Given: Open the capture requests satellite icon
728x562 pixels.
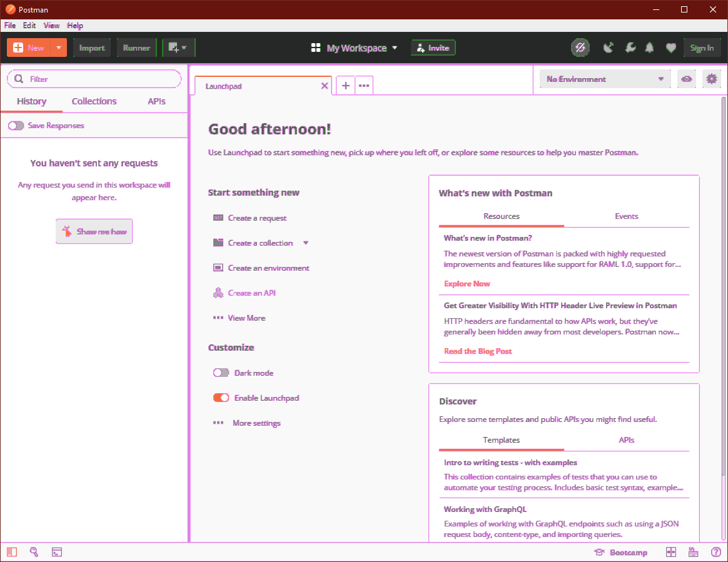Looking at the screenshot, I should point(608,48).
